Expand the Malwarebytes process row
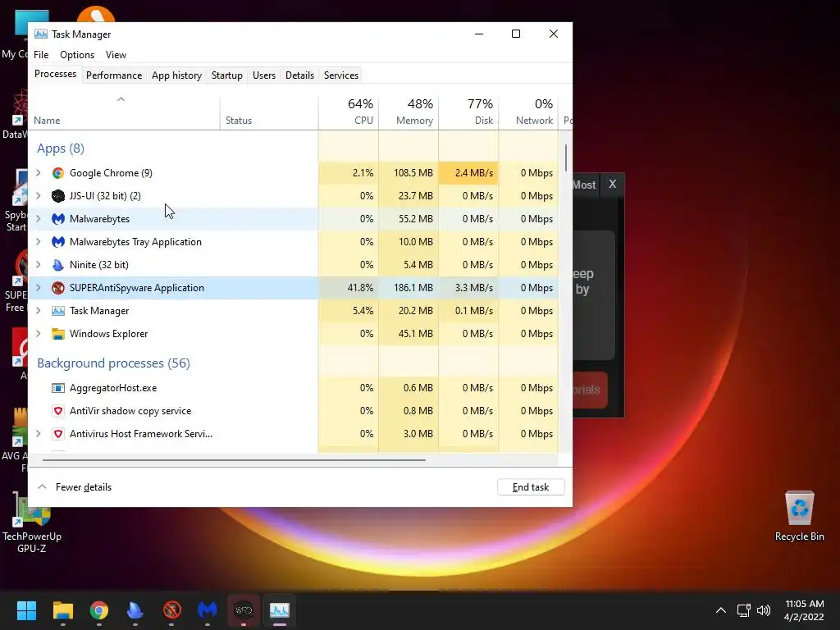Viewport: 840px width, 630px height. click(39, 219)
